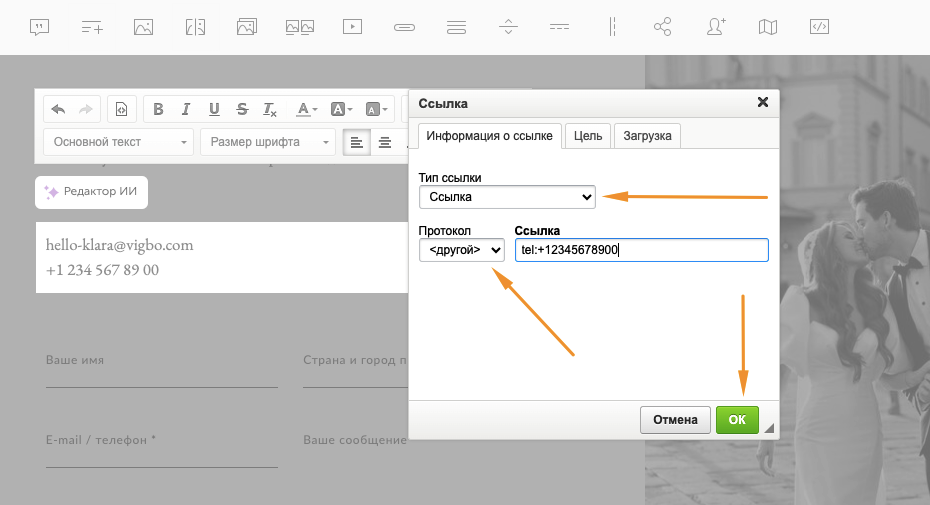Center-align the text
Screen dimensions: 930x505
[x=385, y=143]
